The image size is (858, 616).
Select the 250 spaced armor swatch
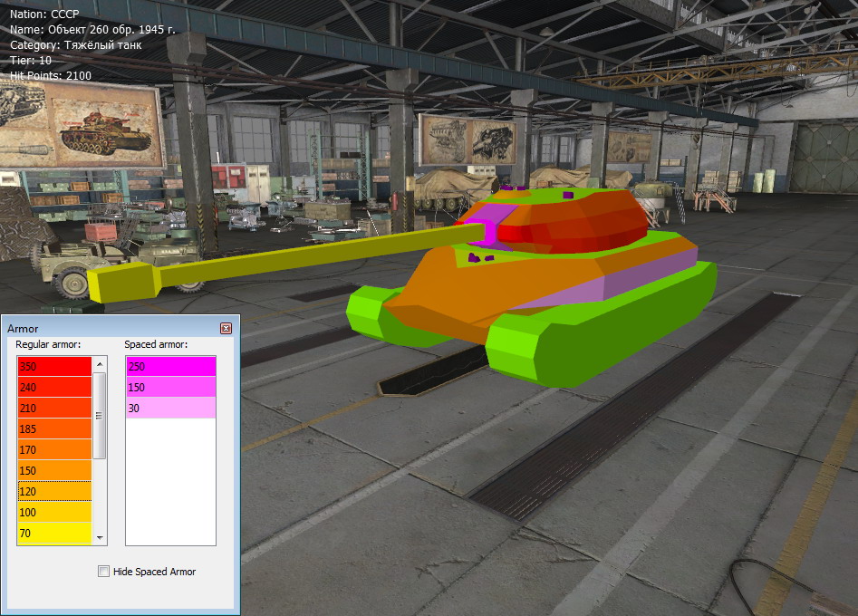pos(170,366)
